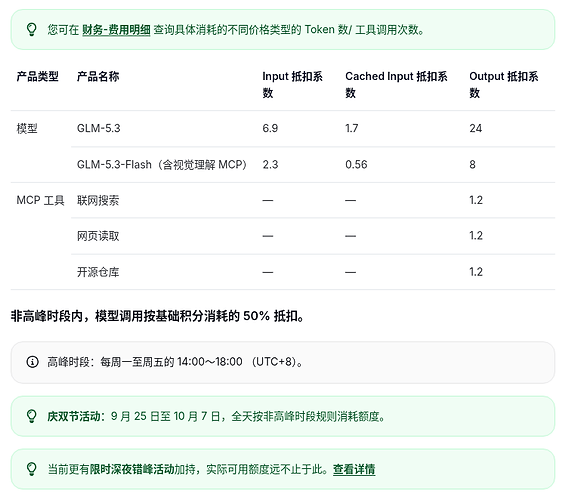Click the 开源仓库 row name

tap(98, 272)
